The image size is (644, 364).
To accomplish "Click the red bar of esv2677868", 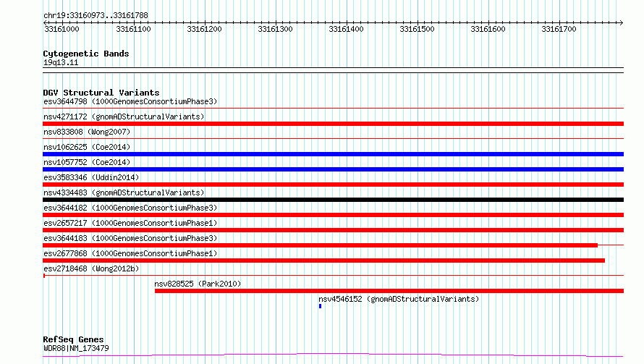I will [323, 261].
